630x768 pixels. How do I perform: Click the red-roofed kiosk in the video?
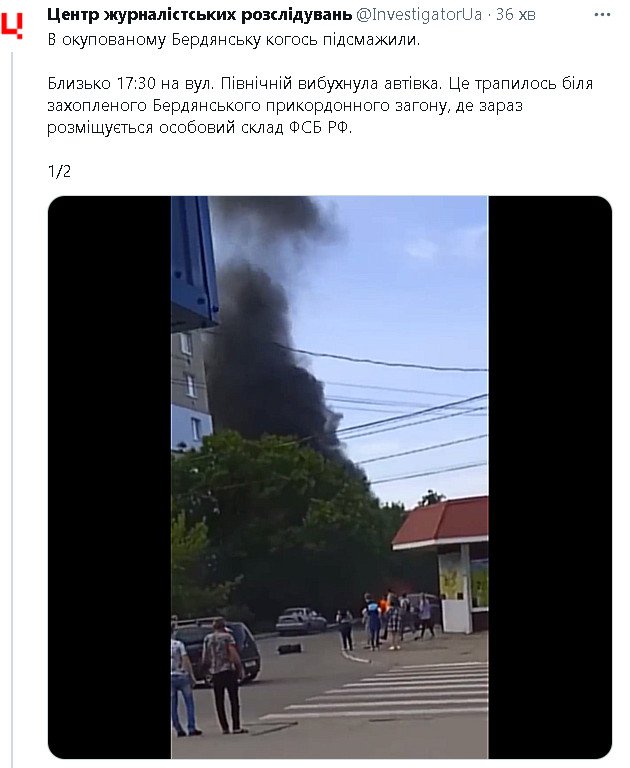[x=441, y=563]
